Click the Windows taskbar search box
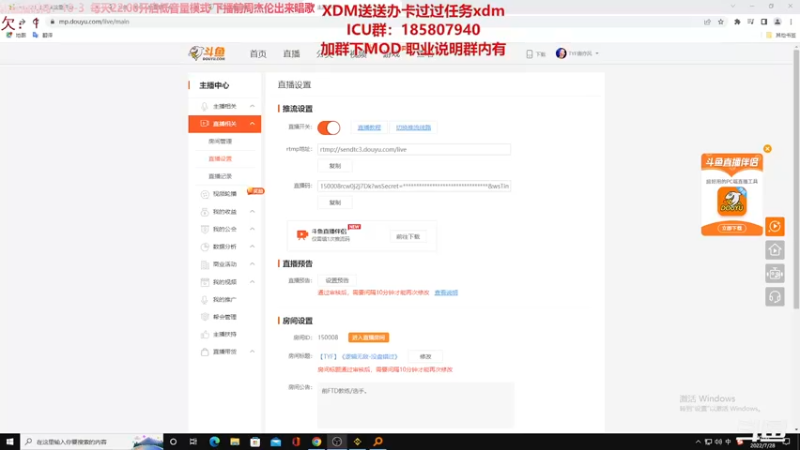The height and width of the screenshot is (450, 800). point(92,442)
